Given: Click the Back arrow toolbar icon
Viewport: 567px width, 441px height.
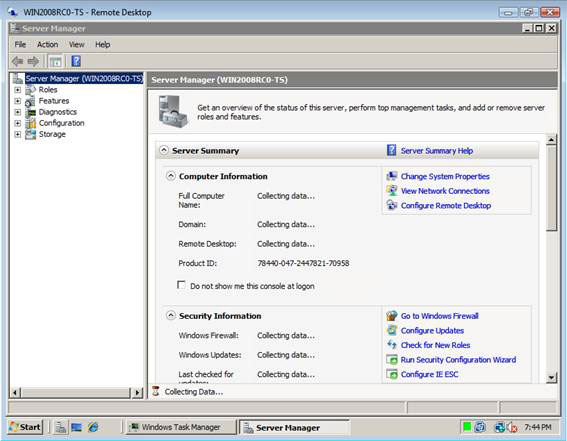Looking at the screenshot, I should pyautogui.click(x=17, y=61).
